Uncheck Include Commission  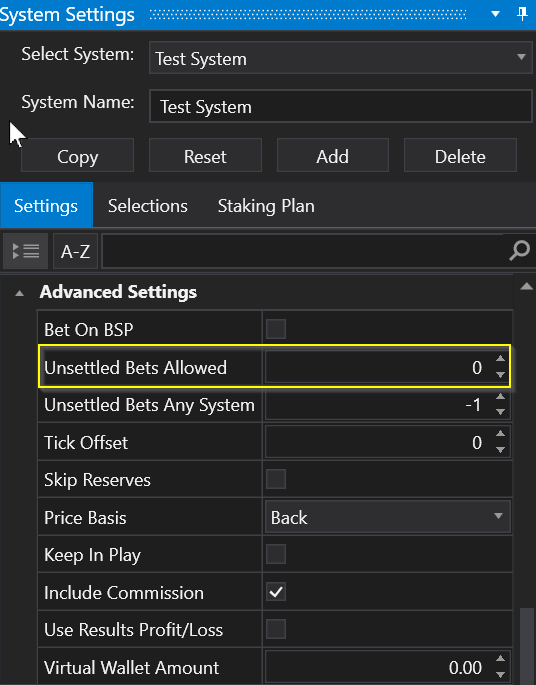pos(276,592)
